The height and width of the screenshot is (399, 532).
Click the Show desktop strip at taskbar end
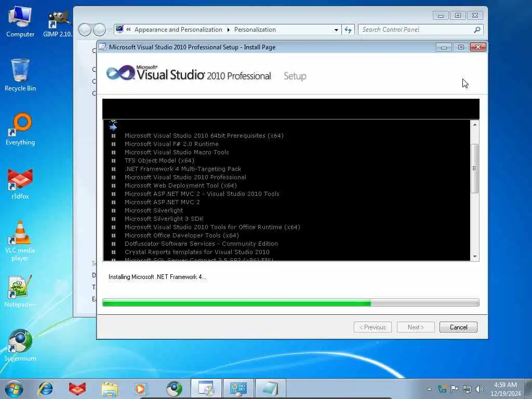tap(529, 389)
